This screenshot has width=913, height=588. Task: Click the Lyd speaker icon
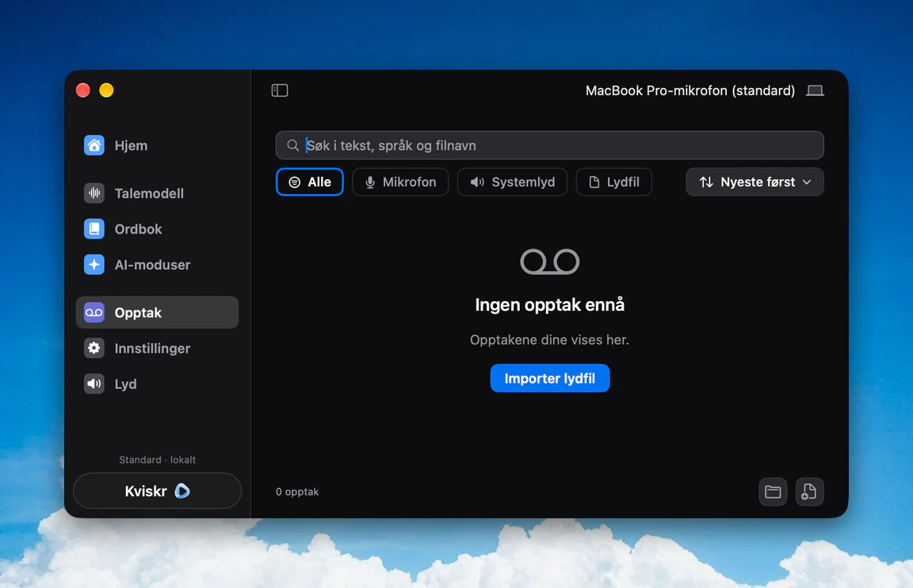pos(94,384)
